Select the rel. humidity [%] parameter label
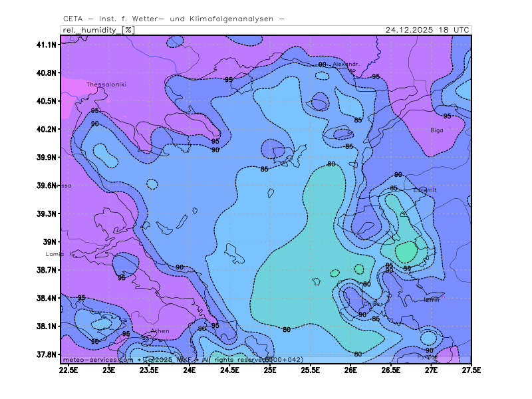 [98, 30]
